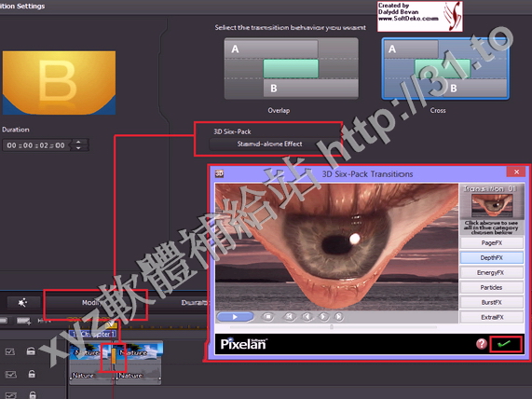Select the ExtraFX category
532x399 pixels.
pyautogui.click(x=491, y=317)
